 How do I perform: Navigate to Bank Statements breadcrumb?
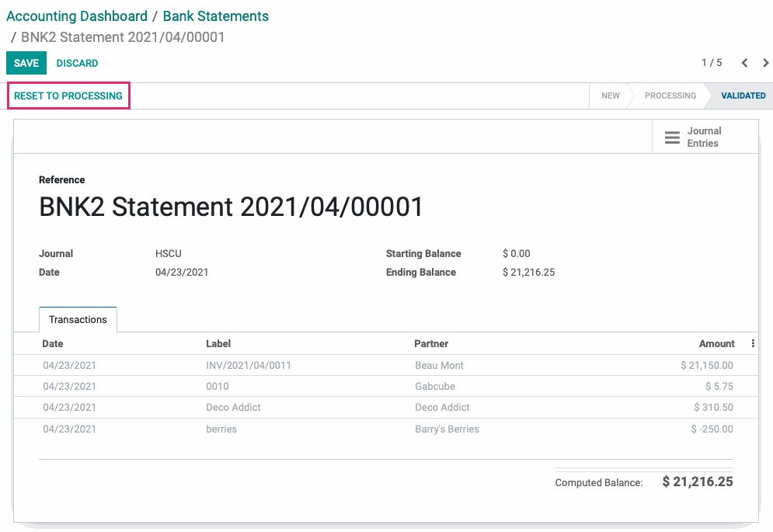215,16
